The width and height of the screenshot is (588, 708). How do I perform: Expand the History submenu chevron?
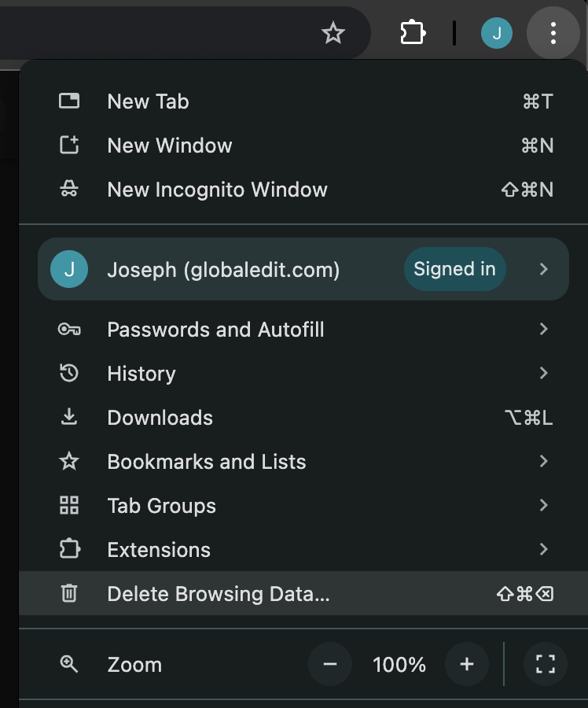pos(543,374)
